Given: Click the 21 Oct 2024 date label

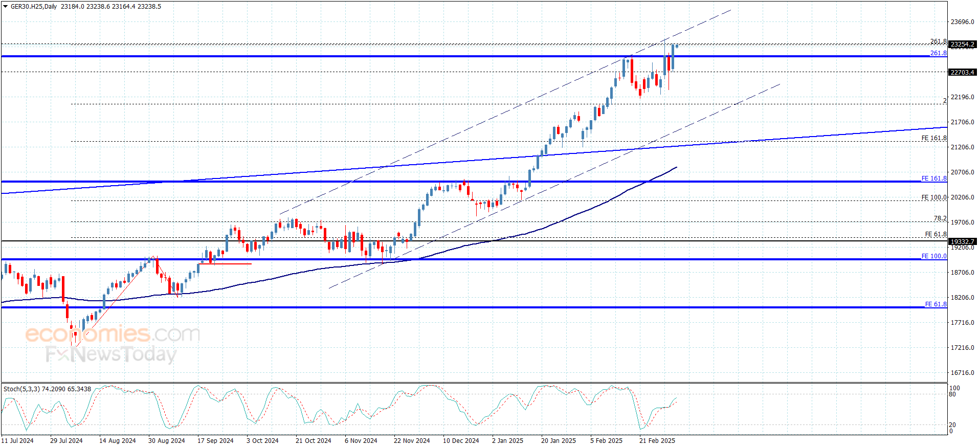Looking at the screenshot, I should (314, 441).
